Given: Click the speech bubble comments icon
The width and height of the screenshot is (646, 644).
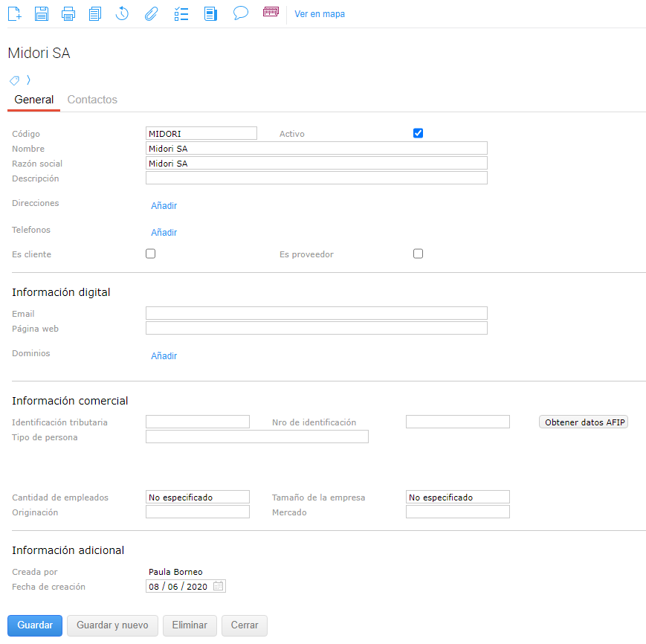Looking at the screenshot, I should pos(240,13).
